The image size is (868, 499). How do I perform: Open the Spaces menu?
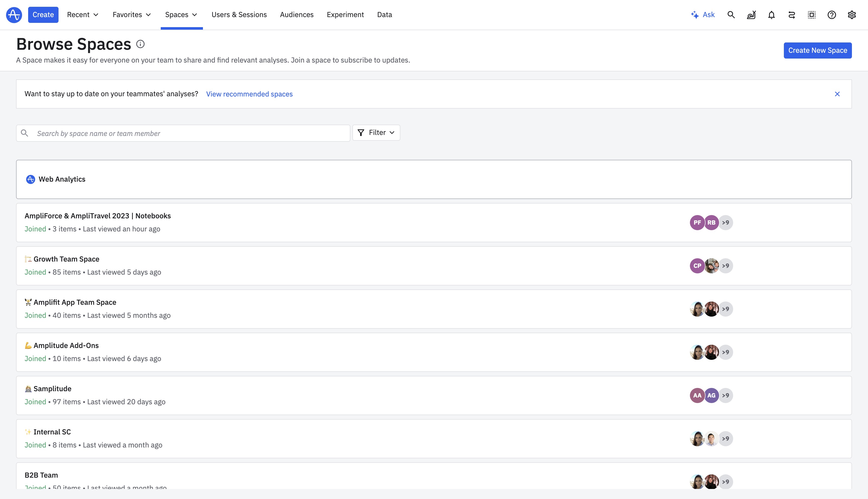(x=181, y=15)
